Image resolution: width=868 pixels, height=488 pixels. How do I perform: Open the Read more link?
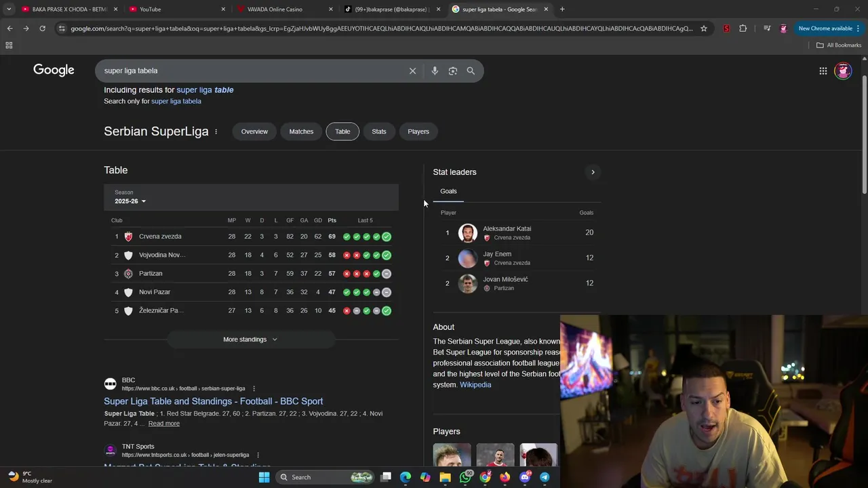[164, 424]
